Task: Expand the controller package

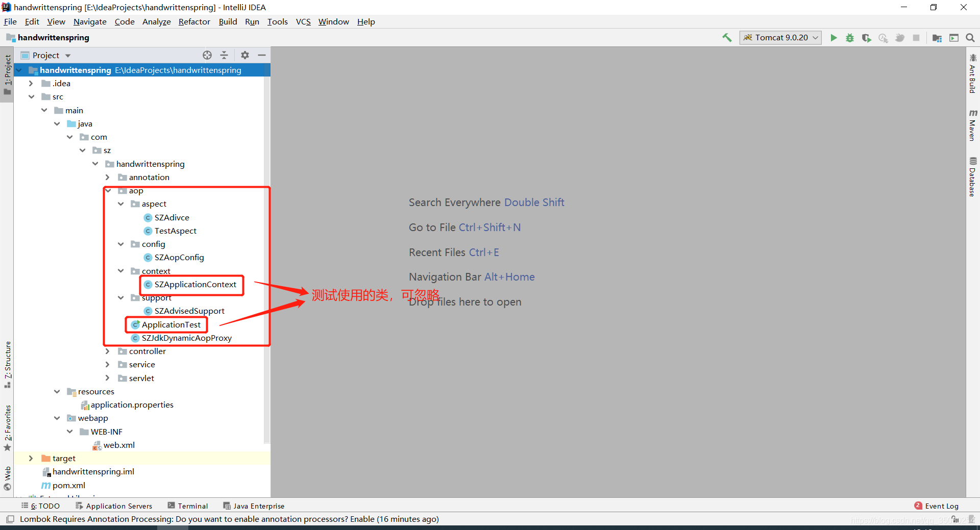Action: (107, 351)
